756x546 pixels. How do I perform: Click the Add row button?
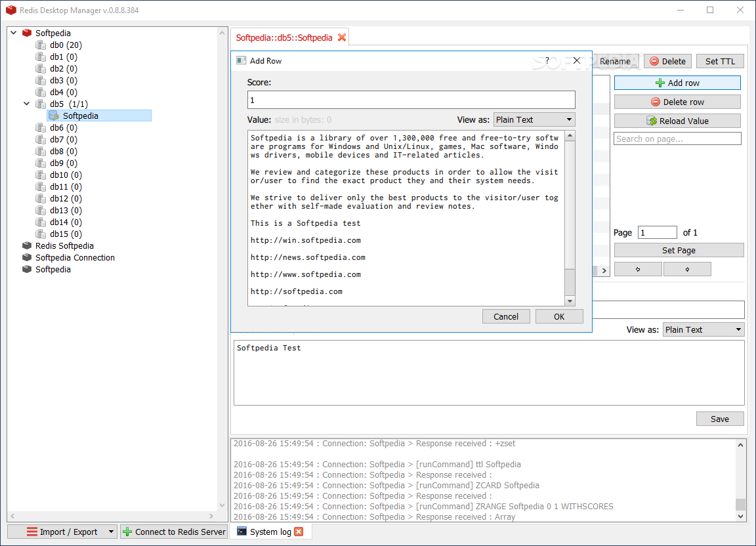pyautogui.click(x=677, y=83)
